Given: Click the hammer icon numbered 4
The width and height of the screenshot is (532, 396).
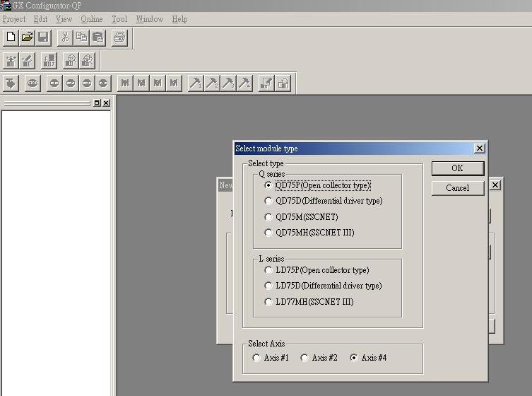Looking at the screenshot, I should tap(244, 83).
